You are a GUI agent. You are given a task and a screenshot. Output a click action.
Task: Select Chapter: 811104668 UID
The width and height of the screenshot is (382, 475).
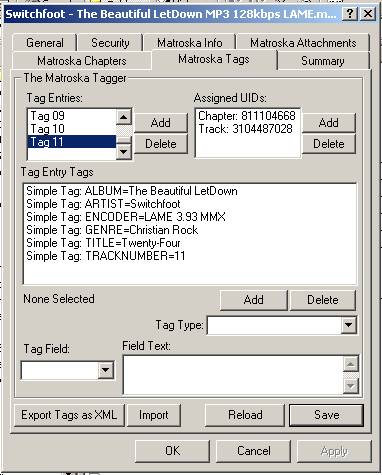point(247,116)
